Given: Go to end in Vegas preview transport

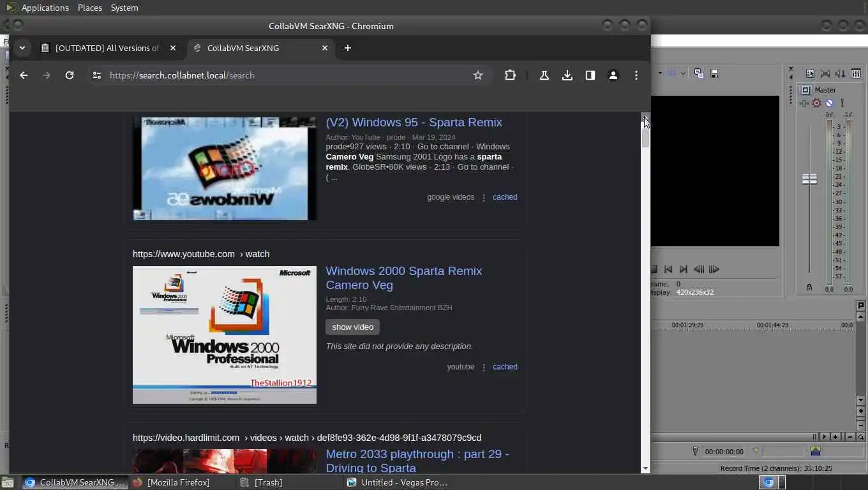Looking at the screenshot, I should click(x=684, y=269).
